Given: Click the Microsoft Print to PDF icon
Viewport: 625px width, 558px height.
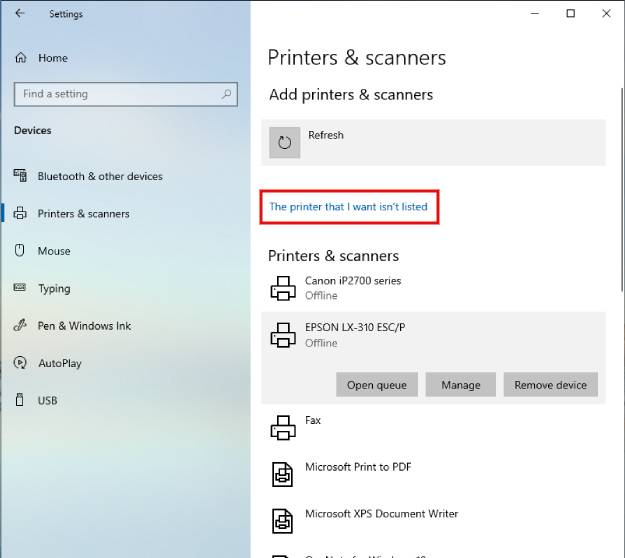Looking at the screenshot, I should tap(283, 474).
